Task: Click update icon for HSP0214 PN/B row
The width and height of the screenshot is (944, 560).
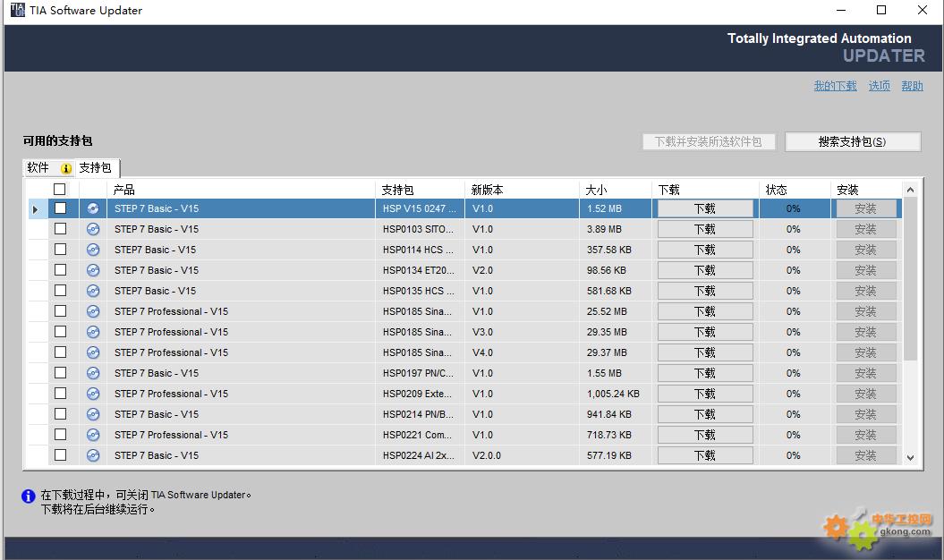Action: coord(93,414)
